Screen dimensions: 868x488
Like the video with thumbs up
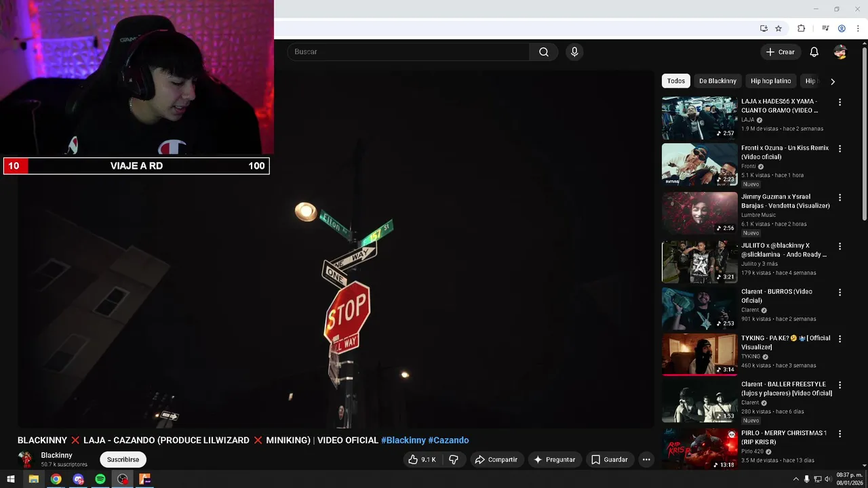422,460
